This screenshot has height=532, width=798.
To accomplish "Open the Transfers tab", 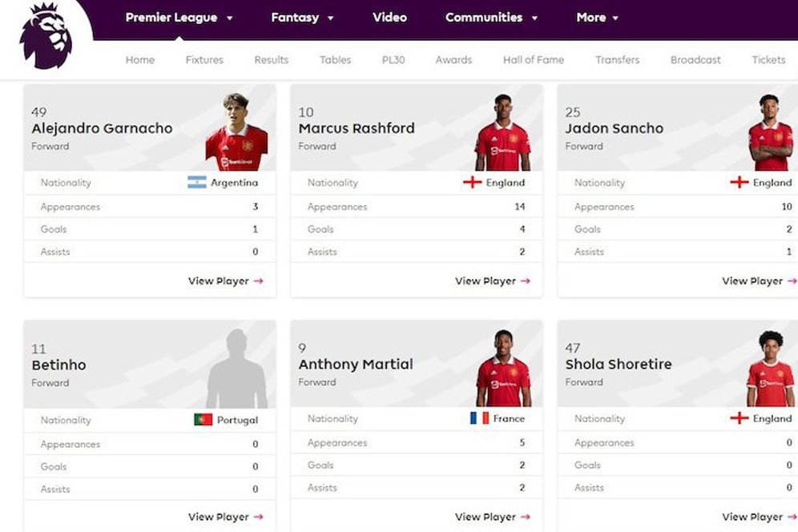I will [618, 59].
